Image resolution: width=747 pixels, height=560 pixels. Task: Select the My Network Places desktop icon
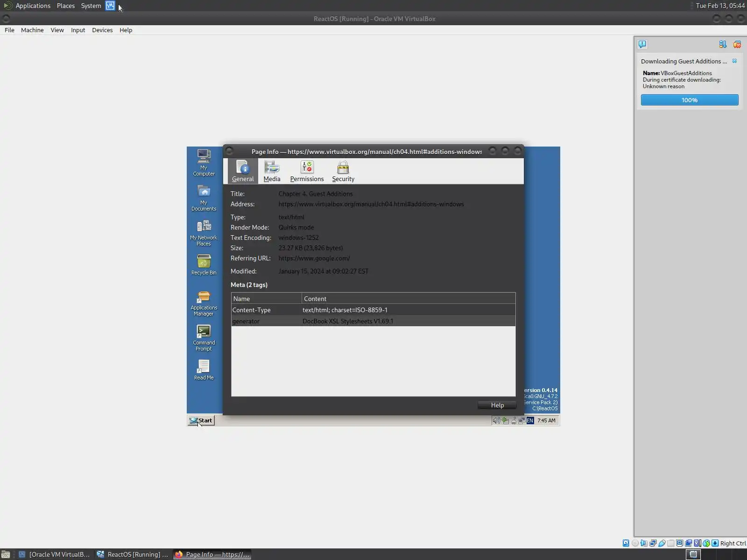[204, 233]
